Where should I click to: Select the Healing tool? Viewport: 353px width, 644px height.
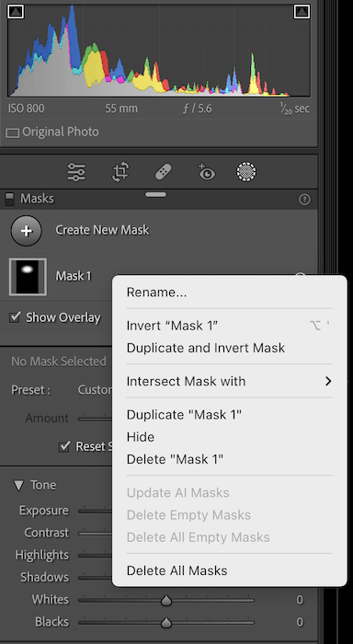[164, 172]
